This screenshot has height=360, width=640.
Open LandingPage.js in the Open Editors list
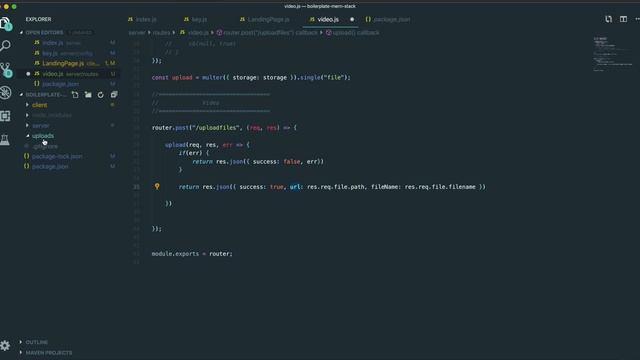click(x=63, y=63)
